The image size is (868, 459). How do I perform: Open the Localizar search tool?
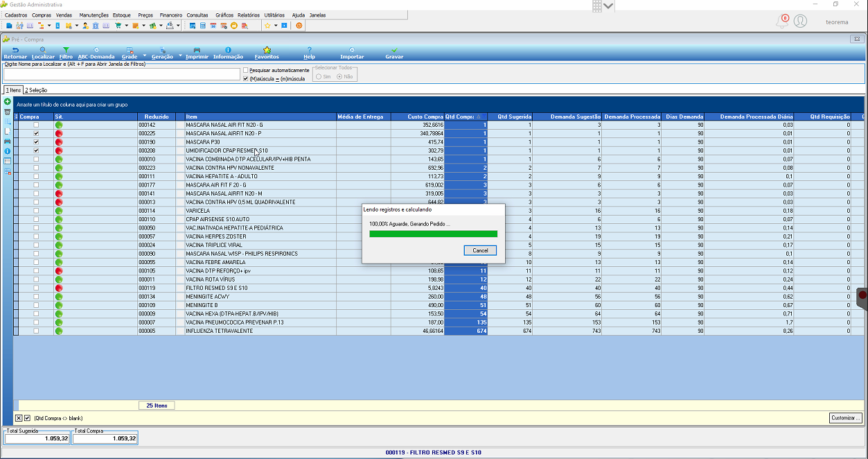(43, 53)
